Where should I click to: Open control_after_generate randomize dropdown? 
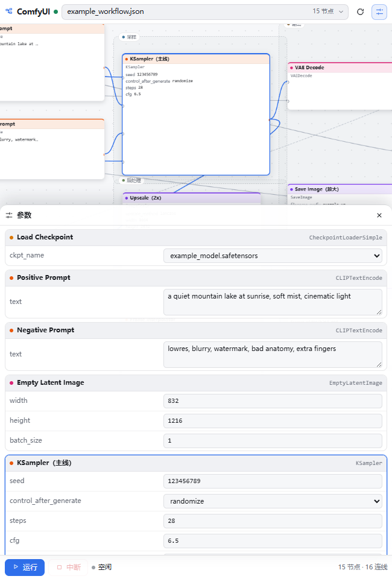point(273,501)
